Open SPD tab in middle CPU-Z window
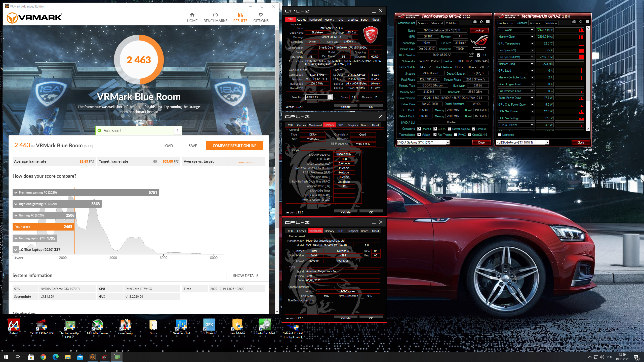644x362 pixels. tap(341, 125)
